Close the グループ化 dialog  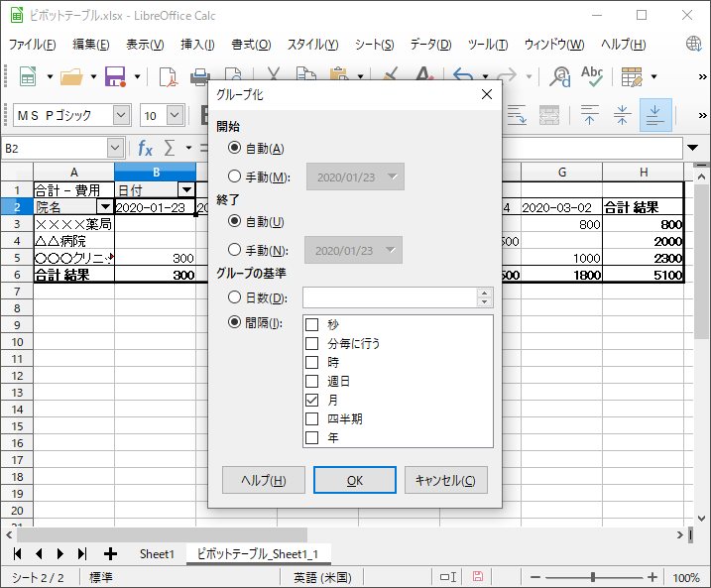coord(487,94)
